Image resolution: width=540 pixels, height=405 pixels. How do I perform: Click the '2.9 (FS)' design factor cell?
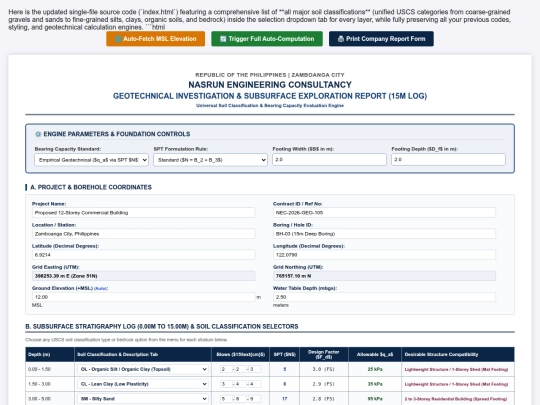point(323,384)
